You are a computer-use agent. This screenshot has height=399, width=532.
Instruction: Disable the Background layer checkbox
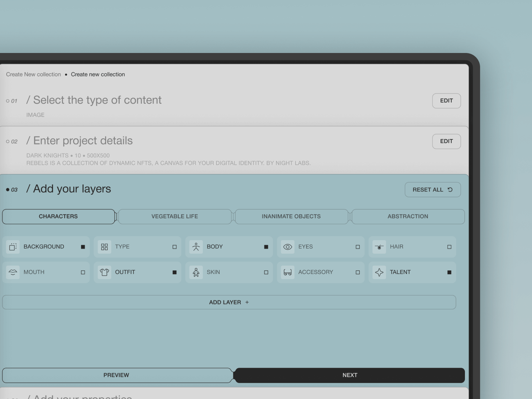pos(83,247)
